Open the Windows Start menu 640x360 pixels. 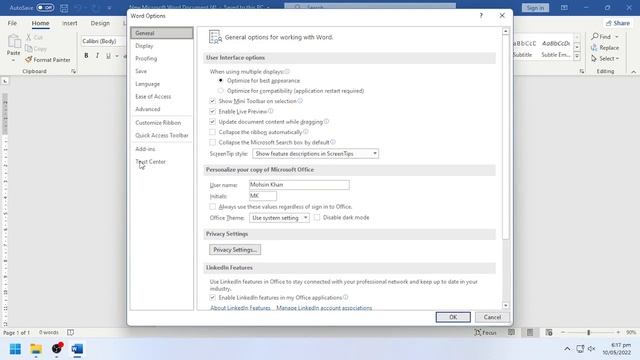point(15,349)
